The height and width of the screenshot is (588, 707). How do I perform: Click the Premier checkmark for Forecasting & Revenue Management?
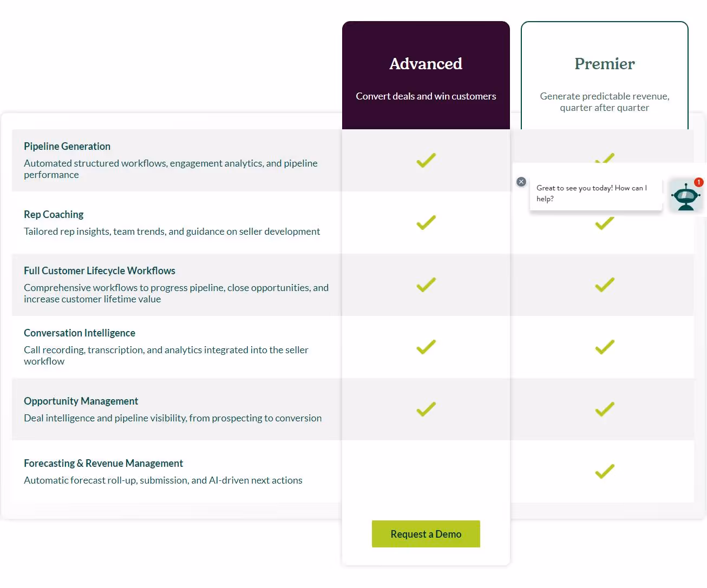point(604,471)
